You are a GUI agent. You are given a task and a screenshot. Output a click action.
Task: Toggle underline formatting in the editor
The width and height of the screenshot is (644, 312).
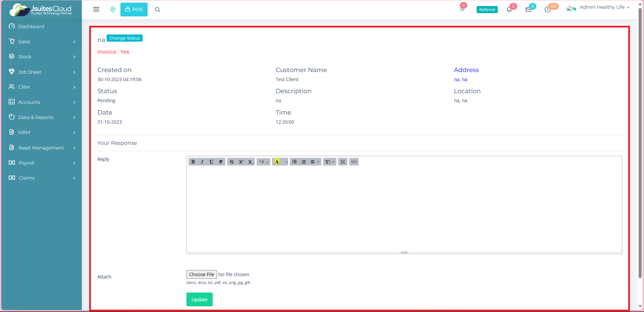coord(211,162)
